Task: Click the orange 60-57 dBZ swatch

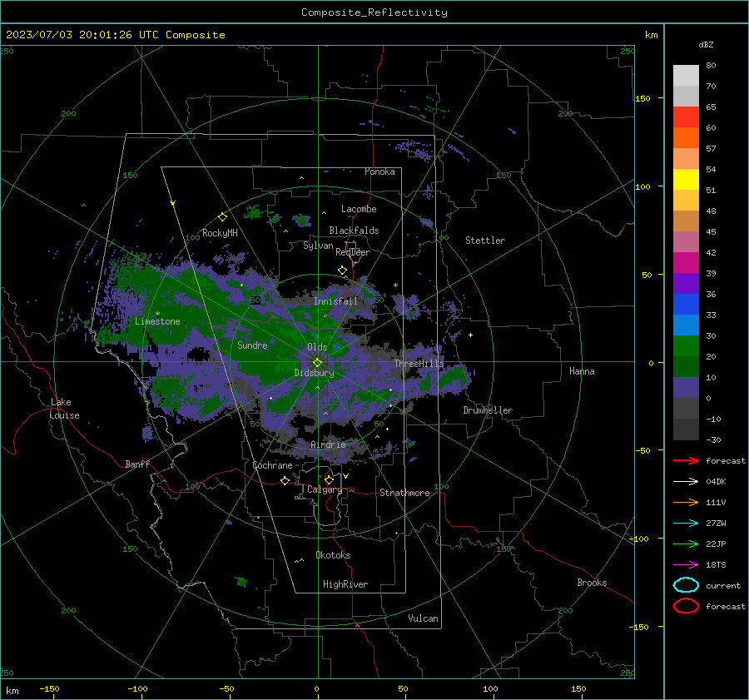Action: click(686, 138)
